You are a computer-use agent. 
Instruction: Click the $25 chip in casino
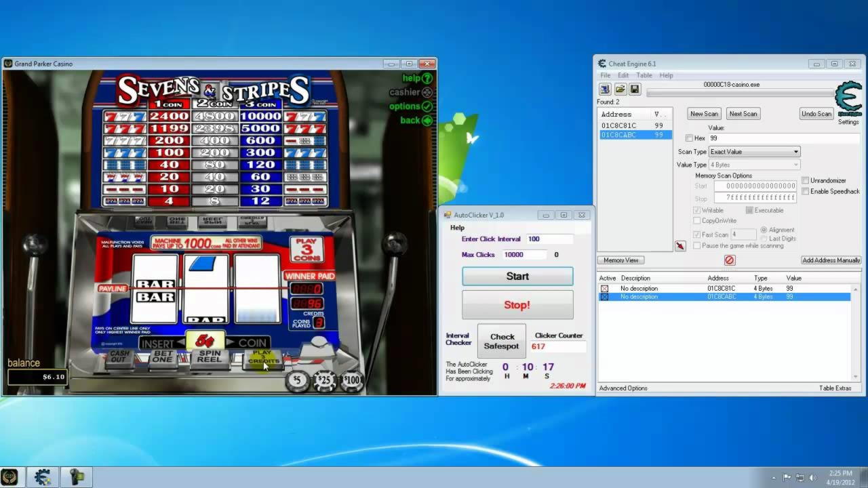coord(324,382)
